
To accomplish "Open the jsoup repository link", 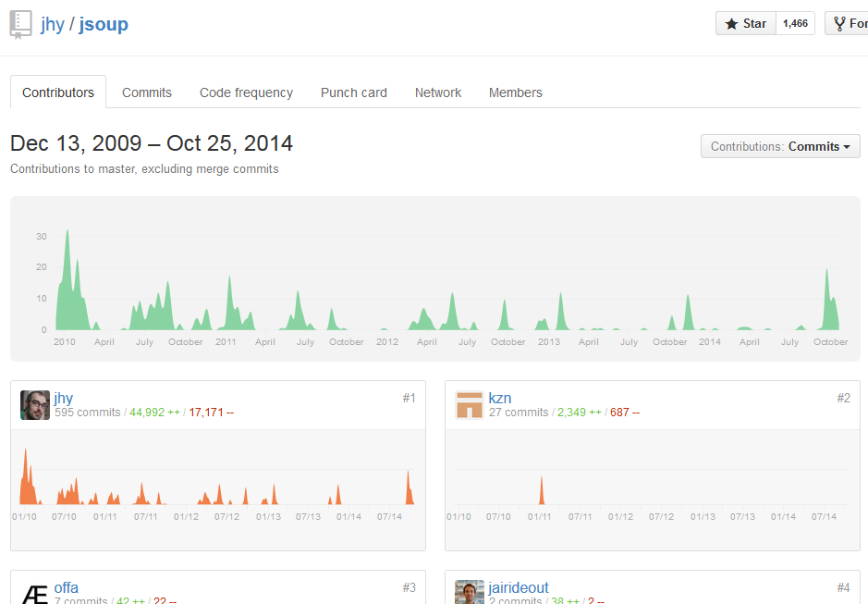I will 104,24.
